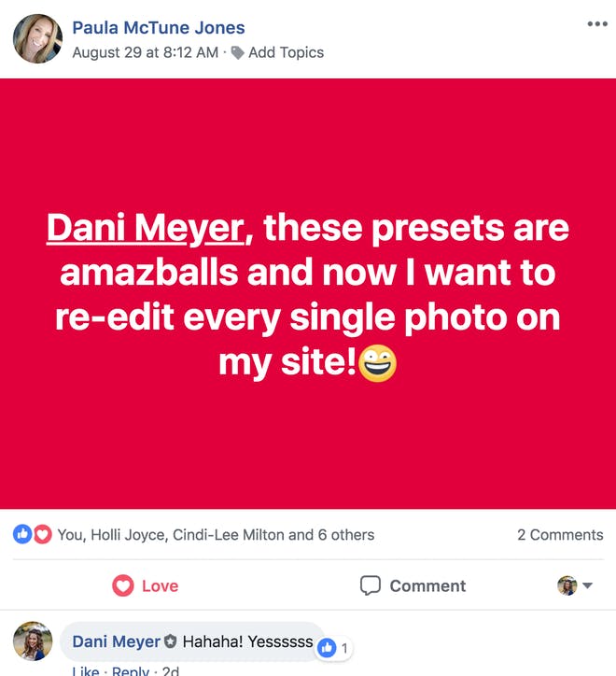Viewport: 616px width, 676px height.
Task: Open the 2 Comments link
Action: click(x=560, y=535)
